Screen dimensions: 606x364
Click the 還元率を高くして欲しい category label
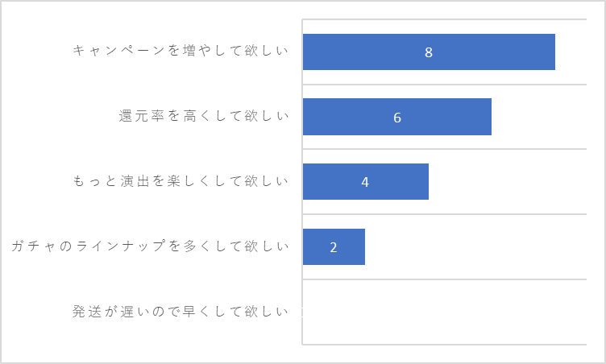pyautogui.click(x=204, y=115)
